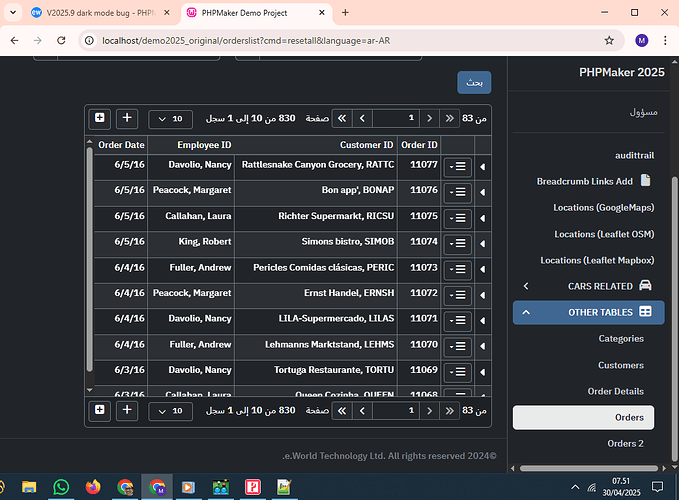Open Locations (Leaflet Mapbox) link
The width and height of the screenshot is (679, 500).
pyautogui.click(x=597, y=260)
